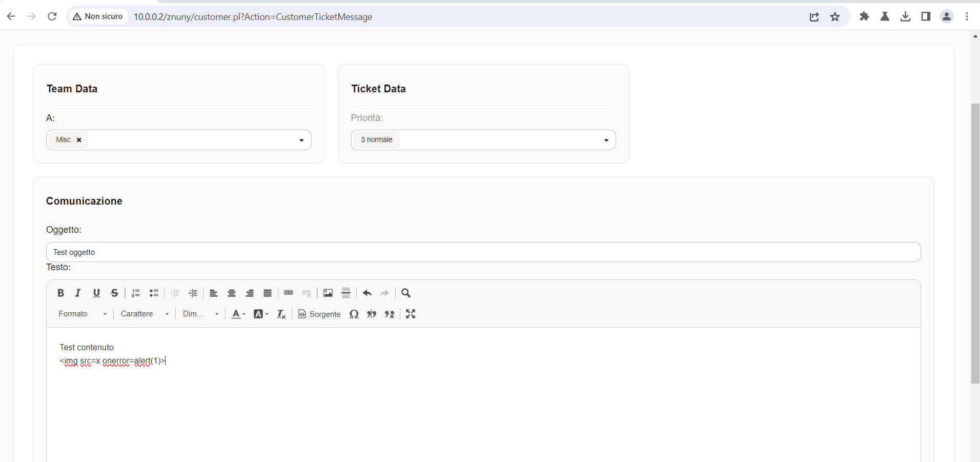Open the Carattere font dropdown

click(145, 314)
